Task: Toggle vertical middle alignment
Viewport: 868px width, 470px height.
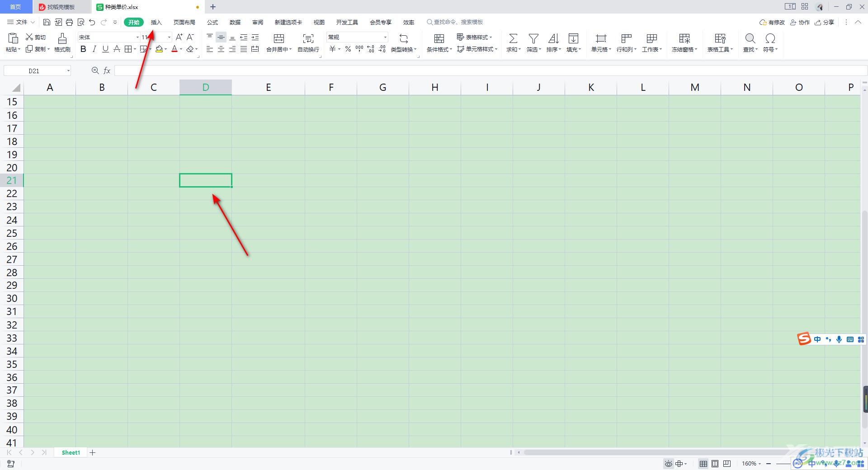Action: (x=221, y=37)
